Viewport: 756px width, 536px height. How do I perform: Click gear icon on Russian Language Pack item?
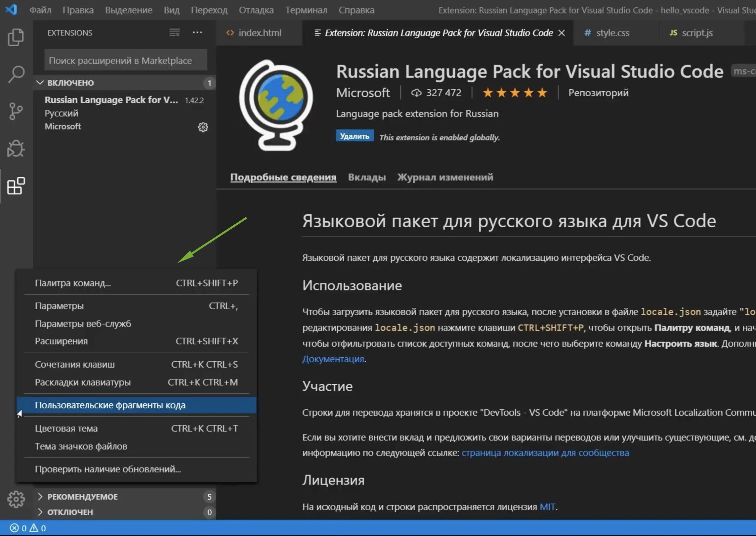[203, 127]
